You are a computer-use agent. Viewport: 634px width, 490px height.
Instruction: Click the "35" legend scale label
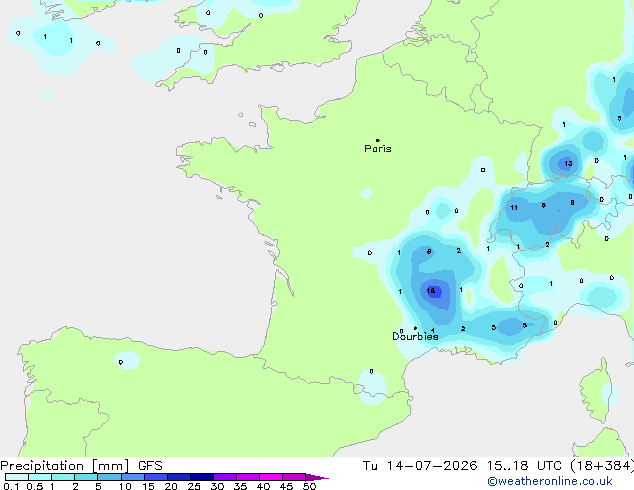pyautogui.click(x=240, y=486)
